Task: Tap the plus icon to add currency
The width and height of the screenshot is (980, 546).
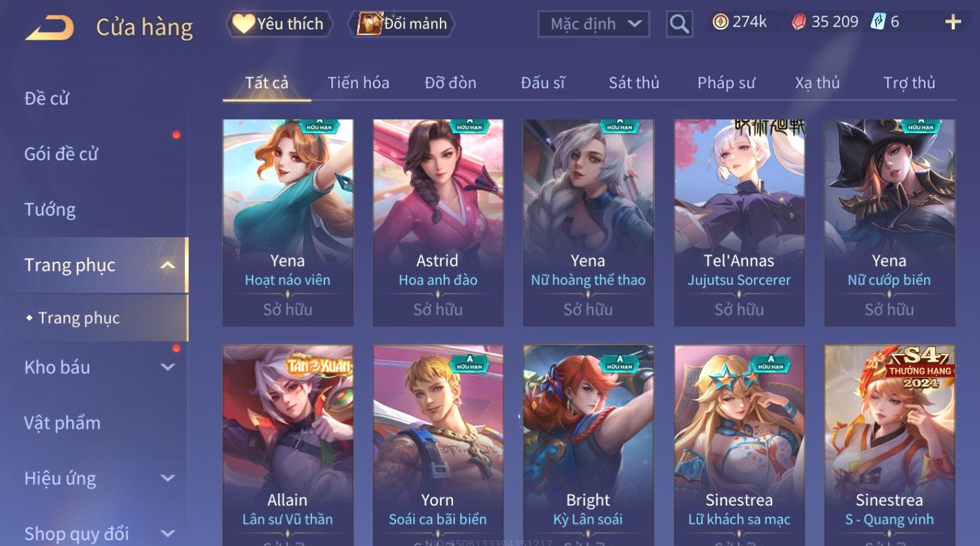Action: pyautogui.click(x=953, y=22)
